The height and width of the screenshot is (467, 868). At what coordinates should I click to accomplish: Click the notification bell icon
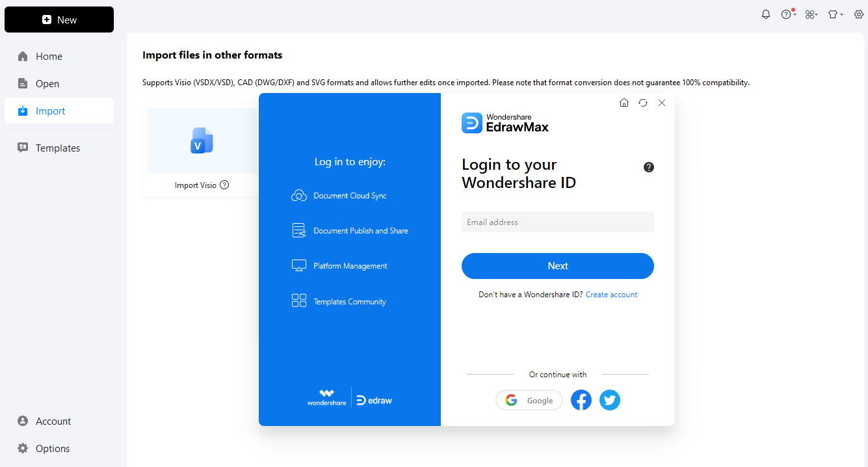click(x=766, y=14)
